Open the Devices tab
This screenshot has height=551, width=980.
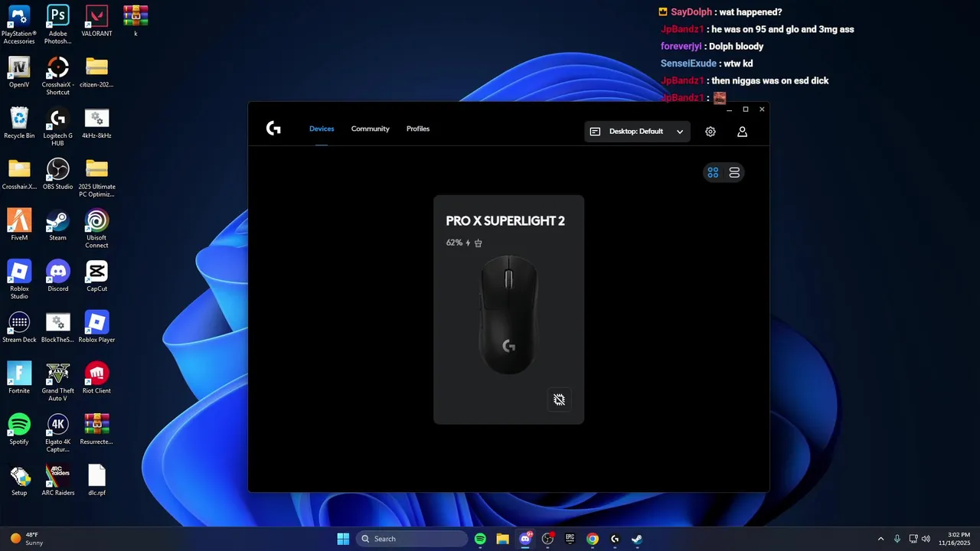(x=322, y=129)
